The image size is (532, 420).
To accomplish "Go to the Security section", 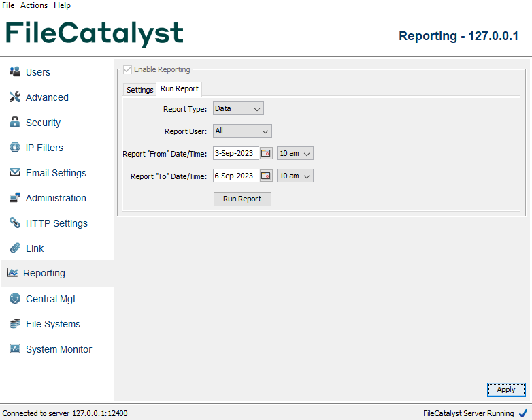I will pyautogui.click(x=43, y=123).
